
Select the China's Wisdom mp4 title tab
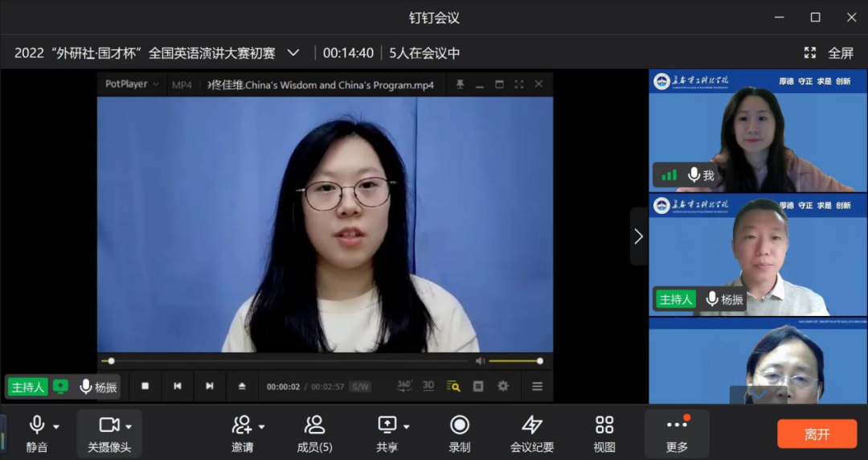[321, 84]
